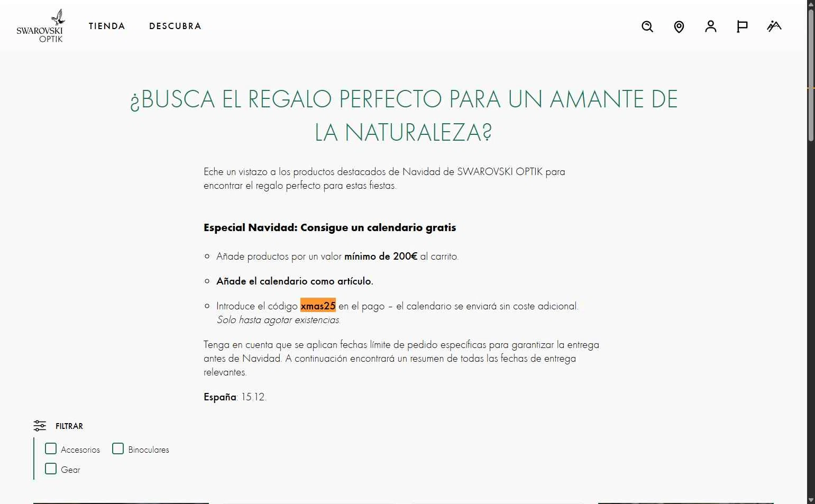Click the flag icon in header
The height and width of the screenshot is (504, 815).
click(x=743, y=26)
